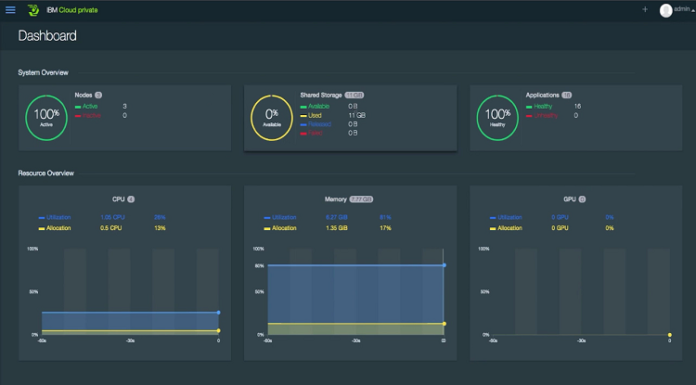Click the 100% Healthy applications gauge

pos(497,118)
